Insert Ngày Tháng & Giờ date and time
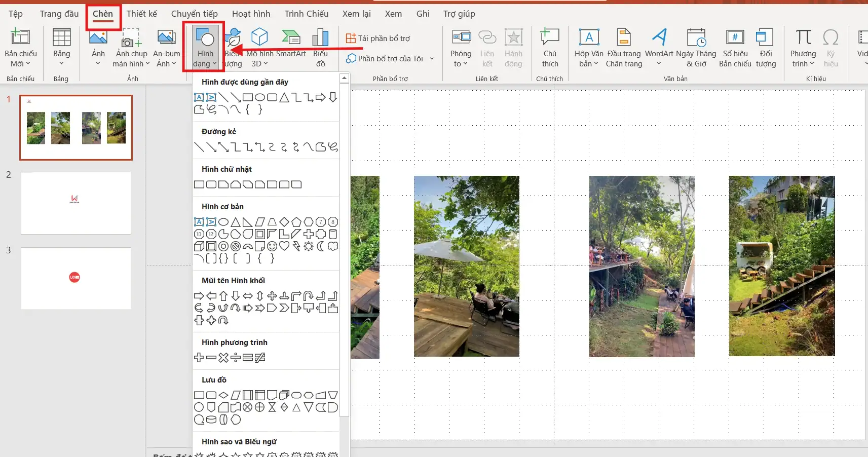Image resolution: width=868 pixels, height=457 pixels. [x=696, y=48]
